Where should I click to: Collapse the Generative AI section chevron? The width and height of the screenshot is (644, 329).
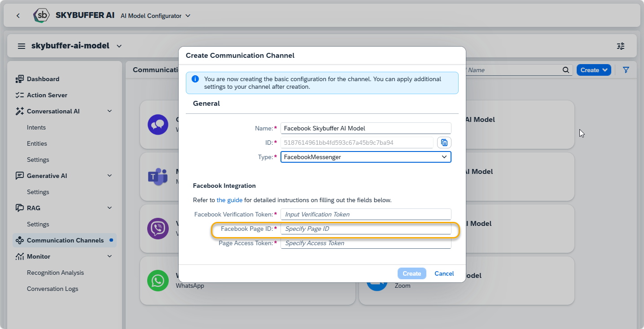(x=110, y=176)
